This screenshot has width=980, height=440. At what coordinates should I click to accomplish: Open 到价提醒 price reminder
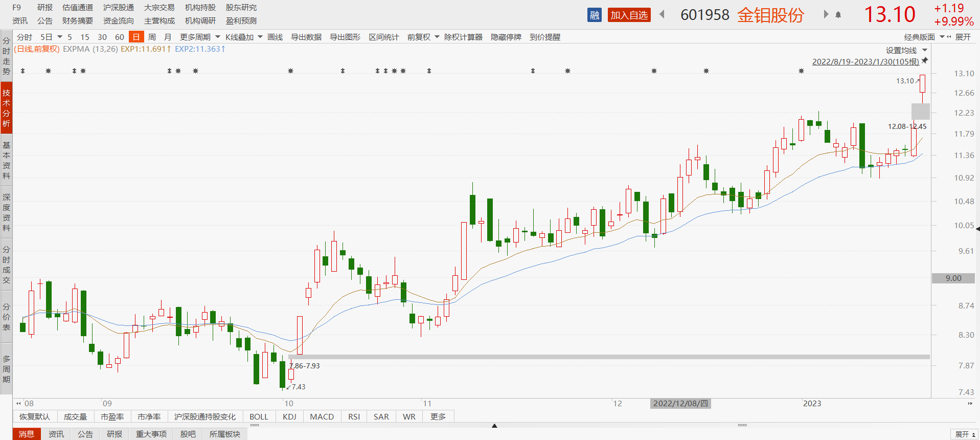point(545,37)
